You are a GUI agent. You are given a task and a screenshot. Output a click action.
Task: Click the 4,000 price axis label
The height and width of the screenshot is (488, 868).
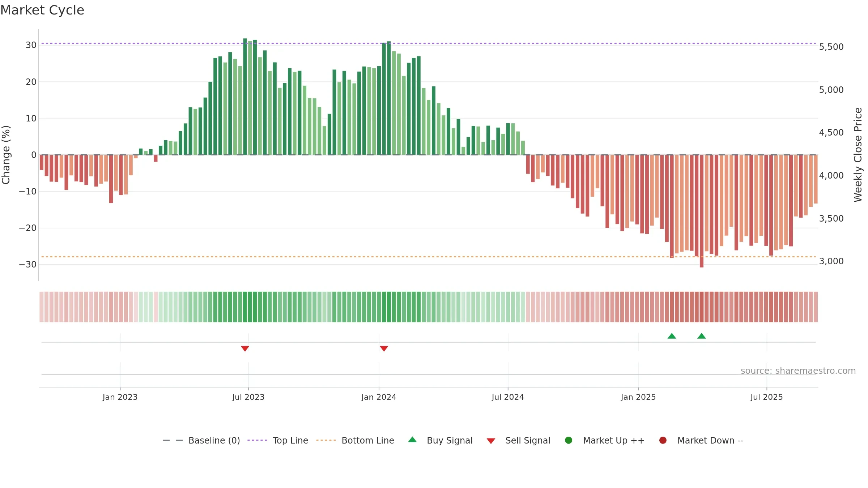pyautogui.click(x=831, y=176)
